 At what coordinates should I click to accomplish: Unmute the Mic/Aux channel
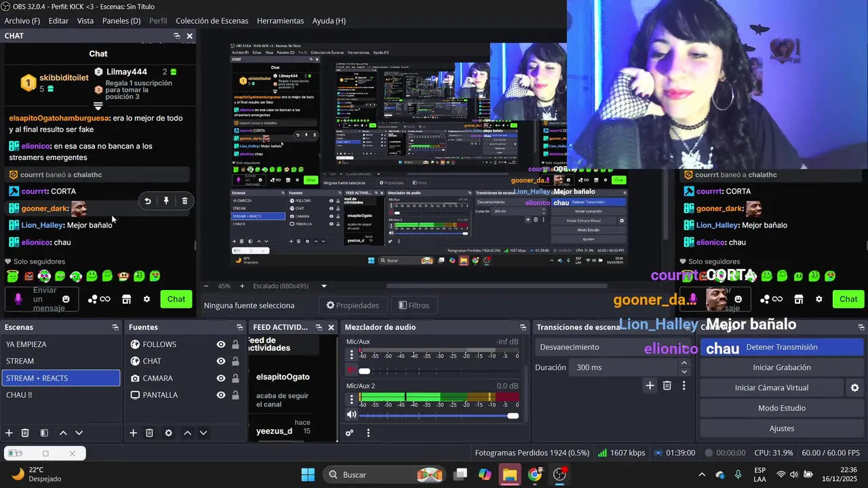pyautogui.click(x=351, y=371)
